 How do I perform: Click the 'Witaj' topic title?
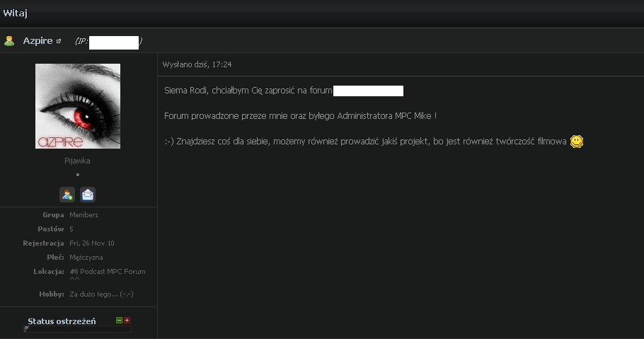15,13
